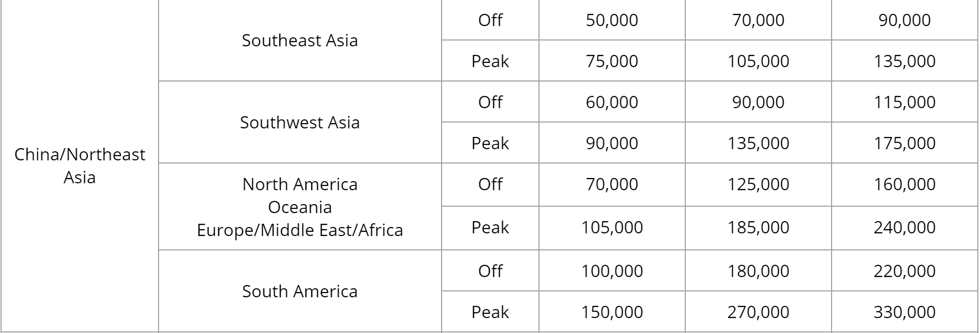The image size is (980, 333).
Task: Select the Southeast Asia destination cell
Action: pyautogui.click(x=300, y=40)
